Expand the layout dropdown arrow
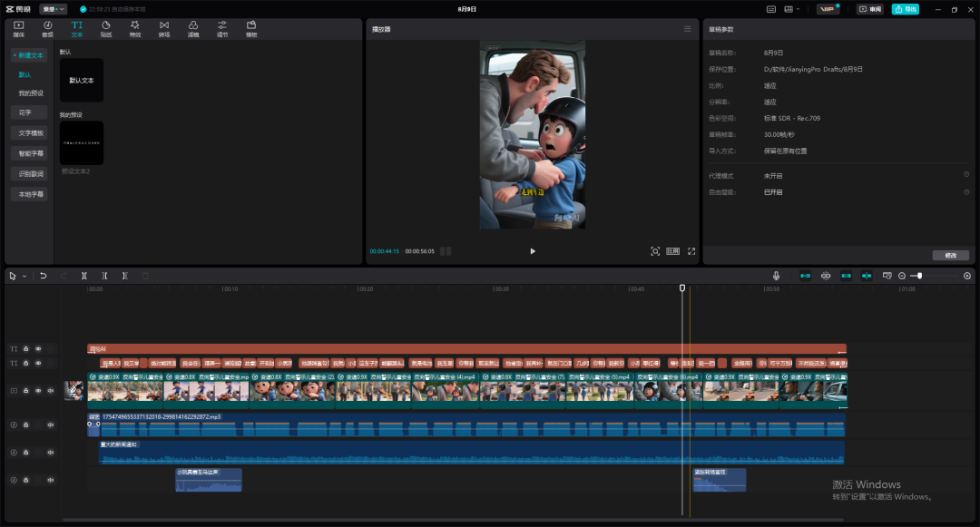The image size is (980, 527). tap(799, 9)
